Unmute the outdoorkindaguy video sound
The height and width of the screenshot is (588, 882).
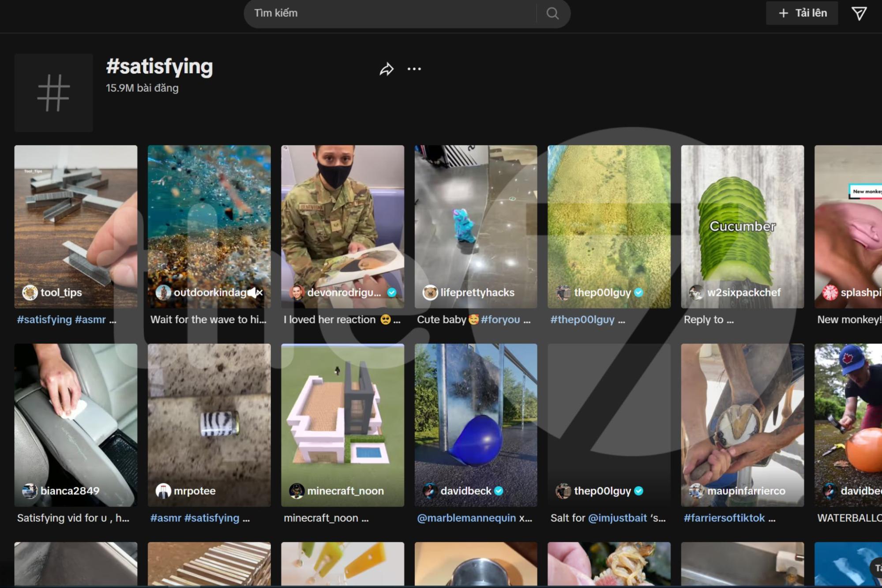click(x=255, y=292)
